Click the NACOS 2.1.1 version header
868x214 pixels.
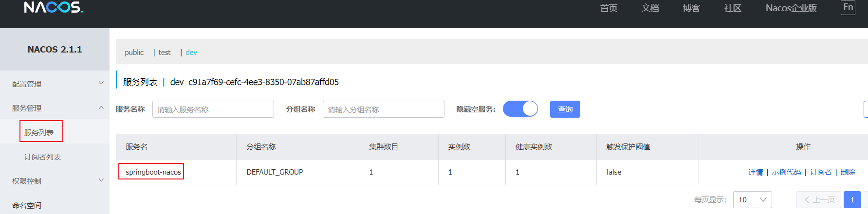pyautogui.click(x=55, y=50)
